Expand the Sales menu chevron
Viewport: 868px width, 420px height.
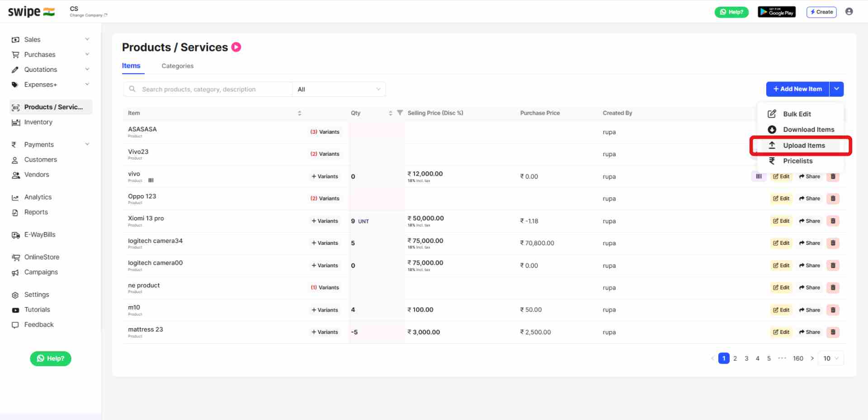point(87,39)
